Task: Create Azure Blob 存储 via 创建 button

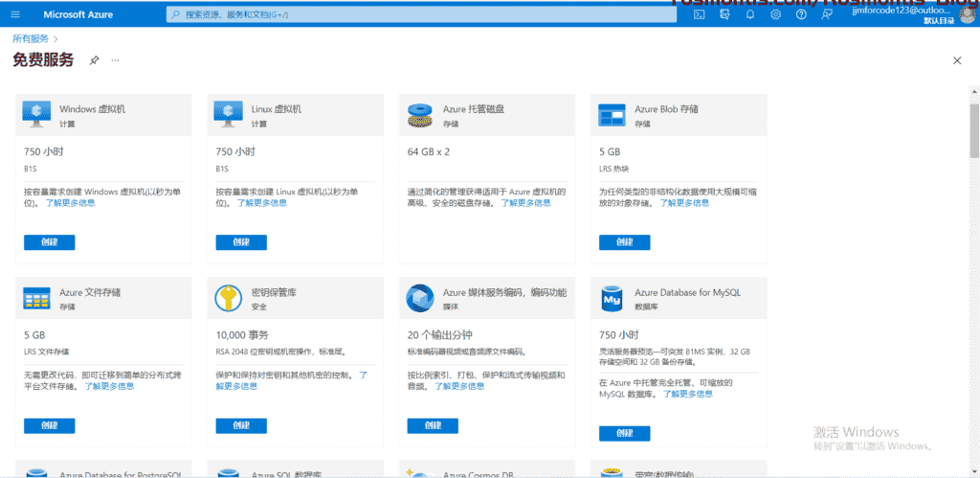Action: [624, 242]
